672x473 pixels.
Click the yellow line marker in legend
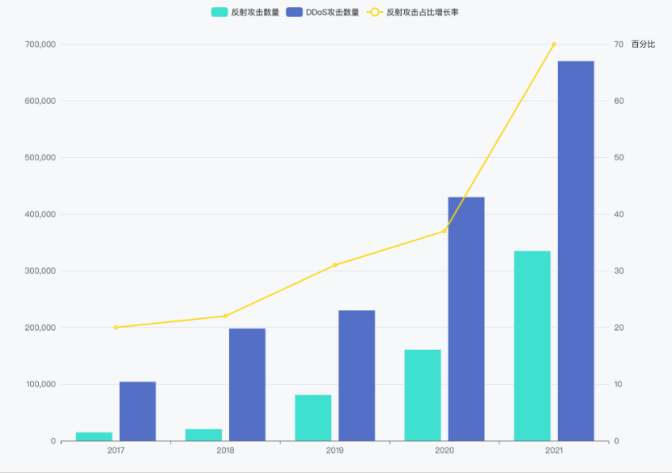[374, 12]
